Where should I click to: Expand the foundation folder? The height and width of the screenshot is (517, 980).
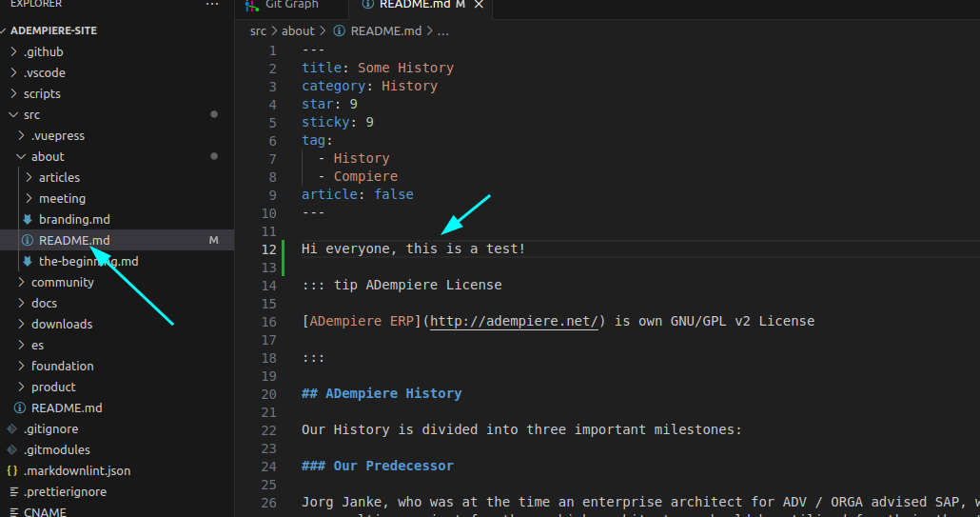[x=21, y=366]
